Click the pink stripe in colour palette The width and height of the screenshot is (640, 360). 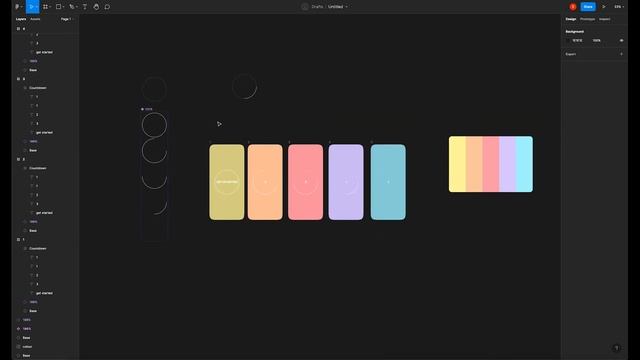[491, 164]
